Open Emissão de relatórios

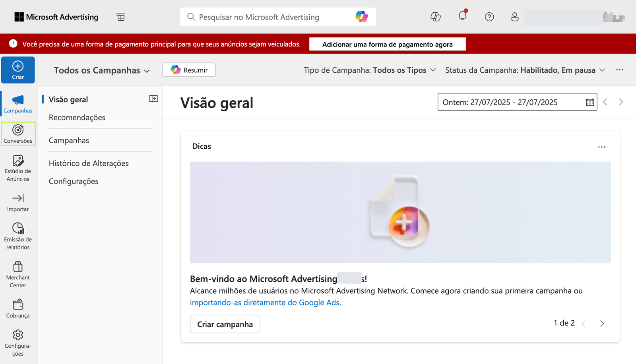pos(18,236)
